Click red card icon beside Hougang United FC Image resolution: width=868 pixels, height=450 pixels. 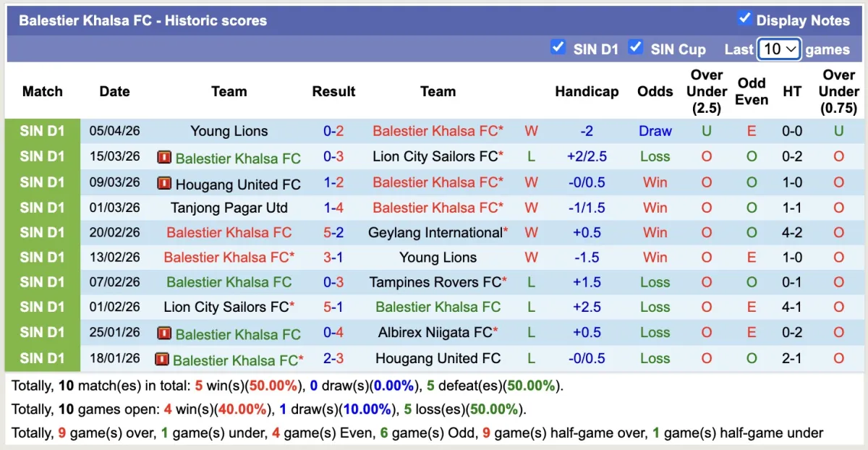(164, 183)
